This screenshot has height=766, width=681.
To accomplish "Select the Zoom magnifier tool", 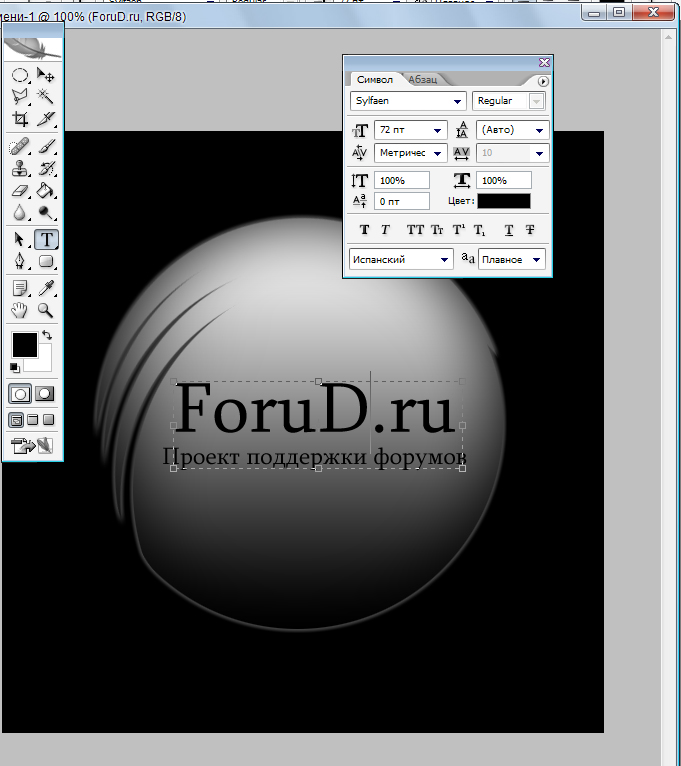I will 46,310.
